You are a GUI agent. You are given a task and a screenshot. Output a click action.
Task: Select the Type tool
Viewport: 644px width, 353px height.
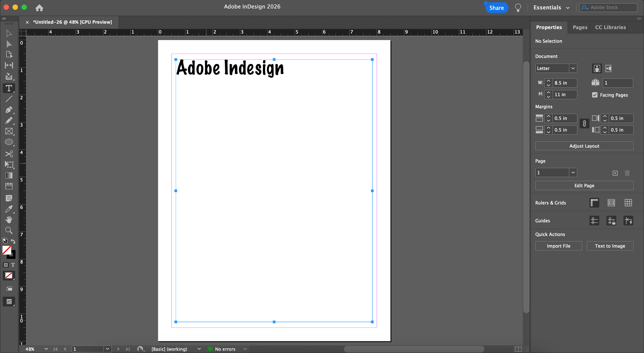(x=9, y=88)
